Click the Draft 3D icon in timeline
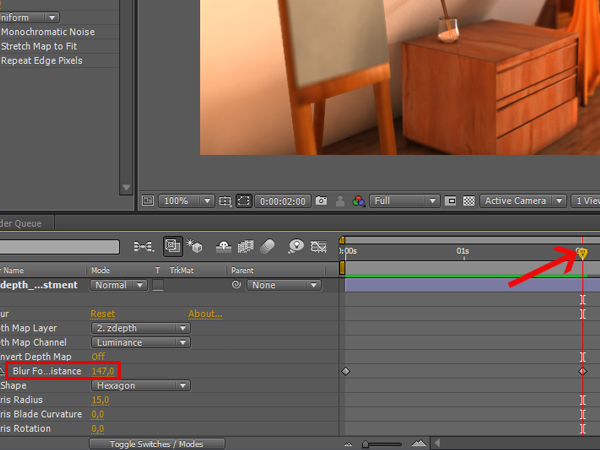The image size is (600, 450). [195, 246]
